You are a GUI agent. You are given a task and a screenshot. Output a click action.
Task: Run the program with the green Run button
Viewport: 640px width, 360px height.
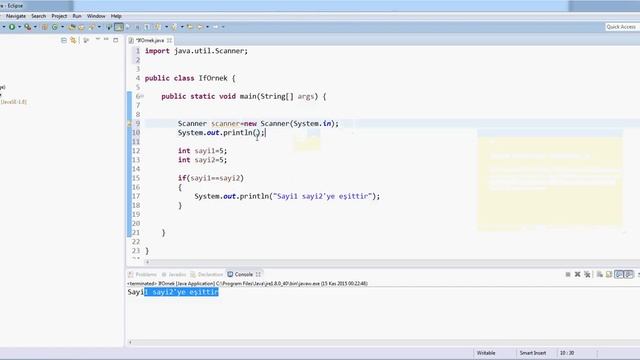[x=12, y=27]
